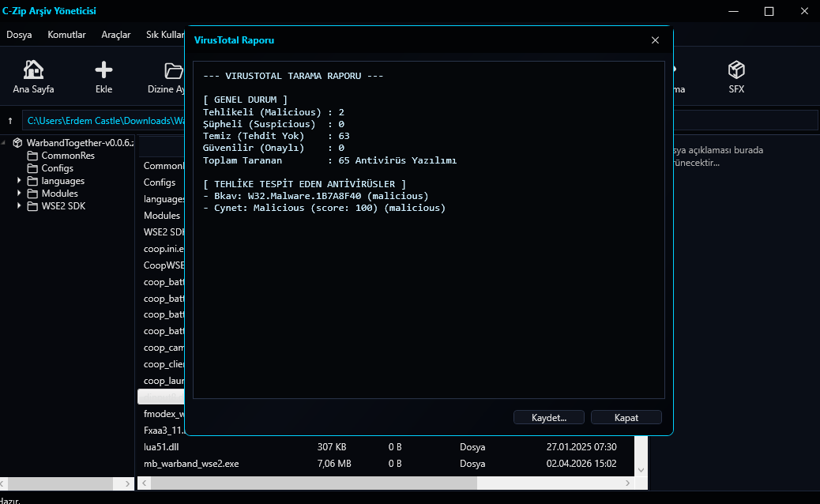The width and height of the screenshot is (820, 504).
Task: Click tree panel scrollbar right arrow
Action: (128, 483)
